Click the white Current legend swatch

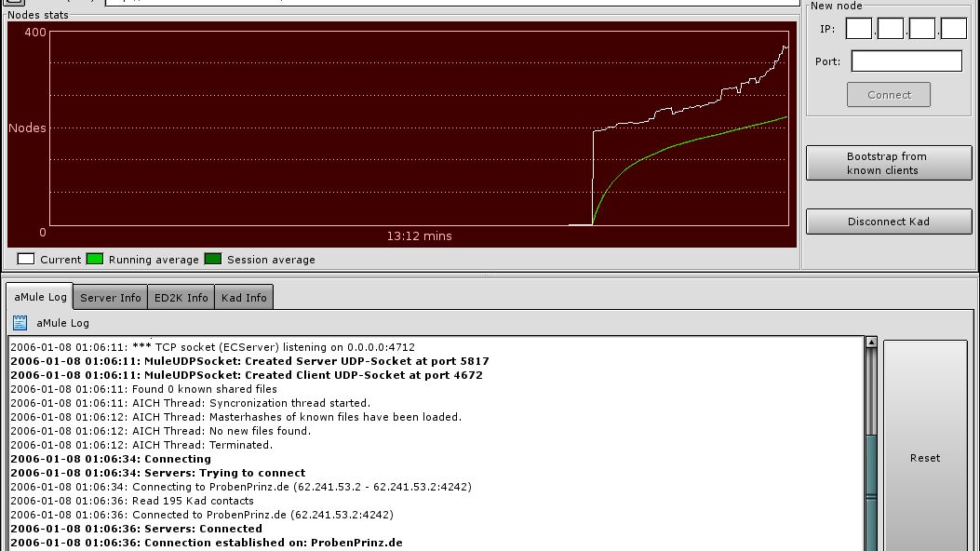click(26, 259)
